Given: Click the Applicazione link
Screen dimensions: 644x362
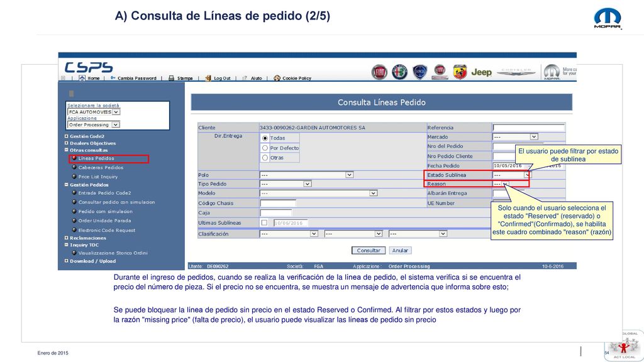Looking at the screenshot, I should click(x=82, y=118).
